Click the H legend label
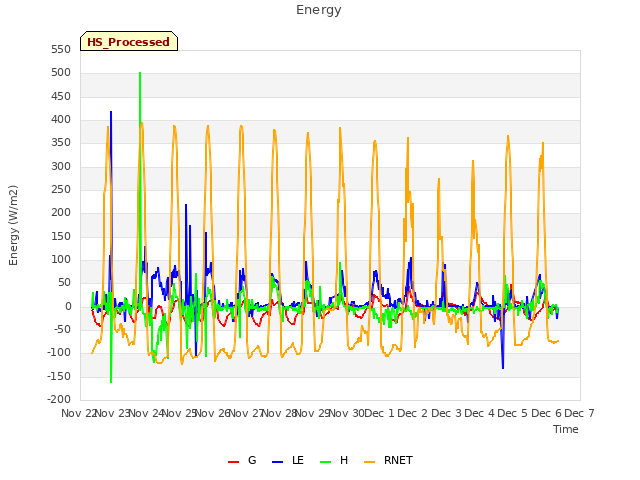Image resolution: width=640 pixels, height=480 pixels. 344,460
